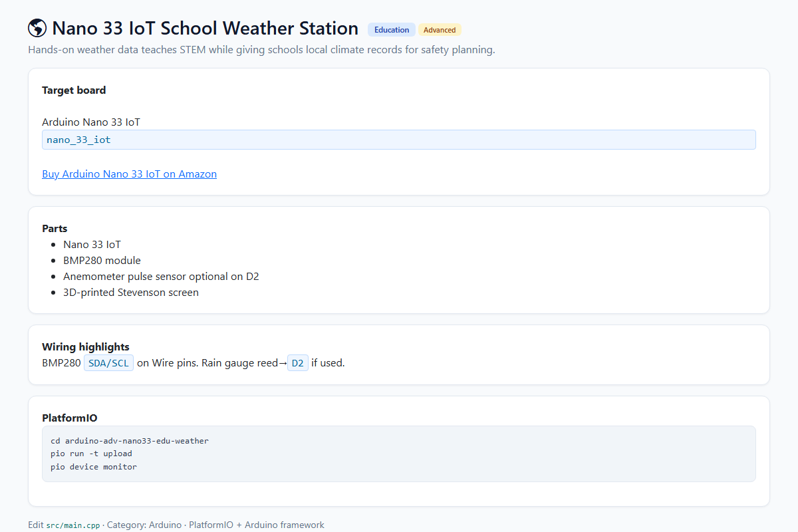Click the 'Nano 33 IoT School Weather Station' title

tap(205, 29)
